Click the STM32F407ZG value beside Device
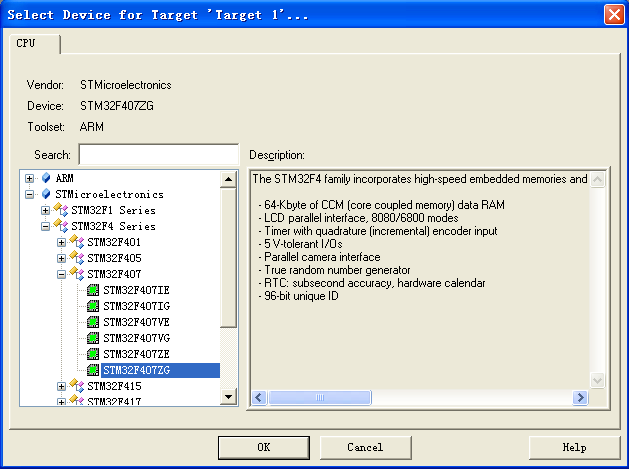Image resolution: width=629 pixels, height=469 pixels. click(x=117, y=106)
